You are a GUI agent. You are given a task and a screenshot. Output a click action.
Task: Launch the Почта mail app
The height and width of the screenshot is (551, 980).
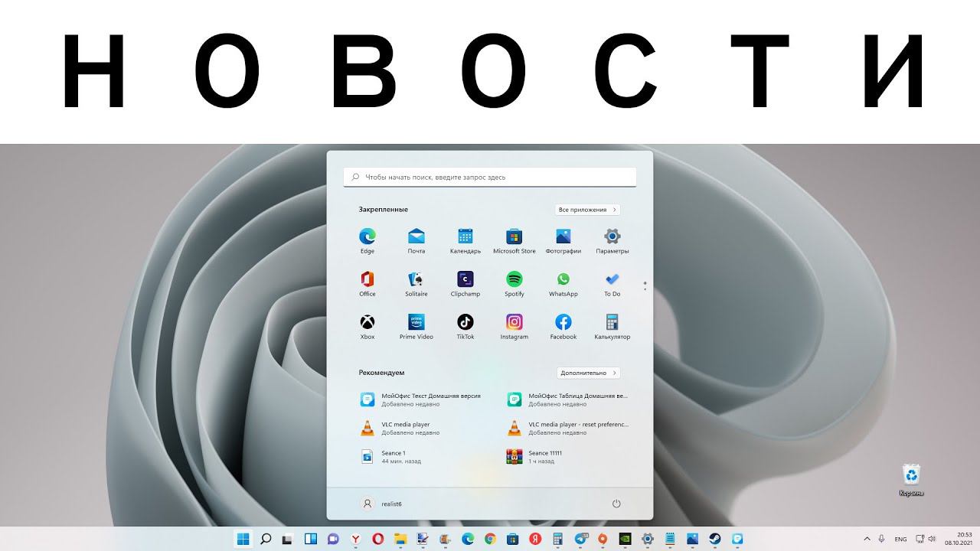pyautogui.click(x=416, y=240)
